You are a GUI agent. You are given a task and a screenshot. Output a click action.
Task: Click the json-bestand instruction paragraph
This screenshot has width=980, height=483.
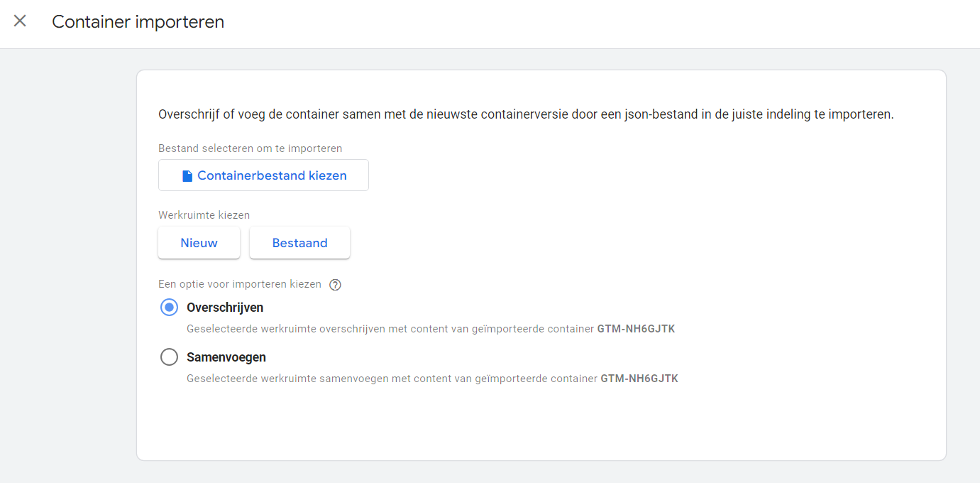point(526,114)
